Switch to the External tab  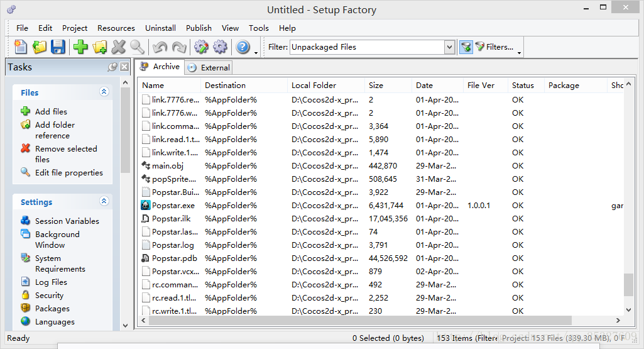click(209, 68)
